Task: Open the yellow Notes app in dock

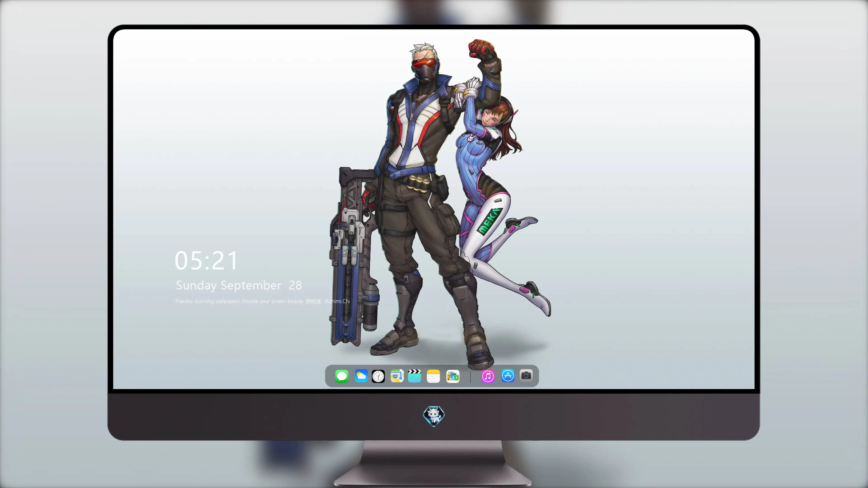Action: (x=433, y=376)
